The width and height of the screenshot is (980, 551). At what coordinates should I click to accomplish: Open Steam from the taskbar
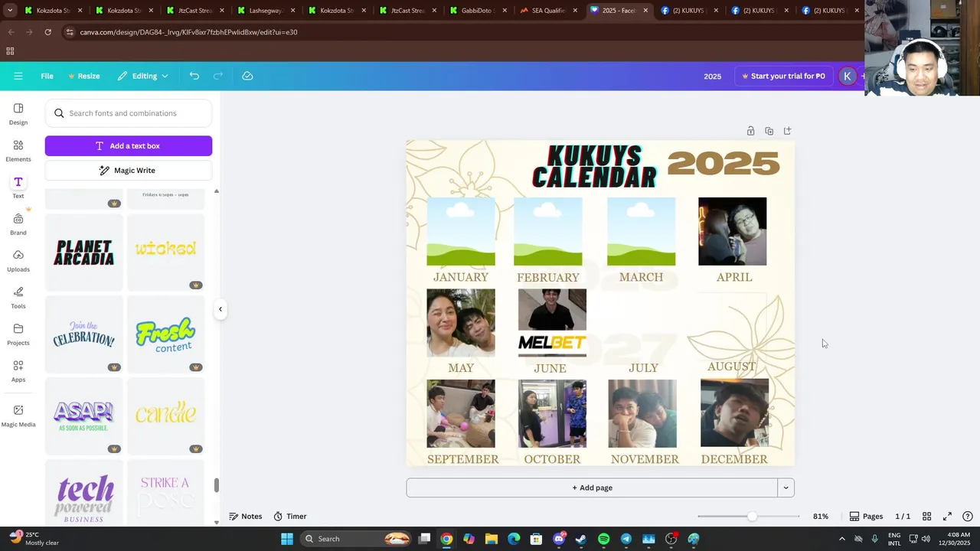pos(581,539)
